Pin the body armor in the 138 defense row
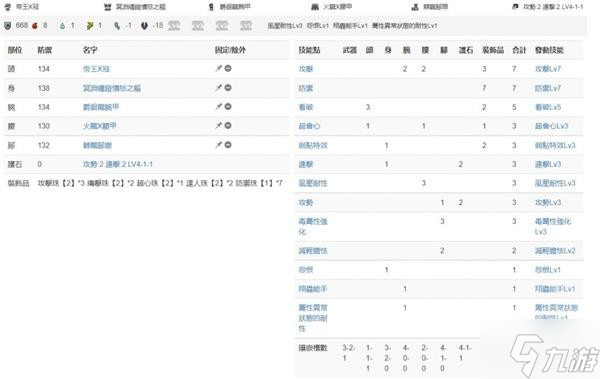The width and height of the screenshot is (600, 379). point(218,88)
